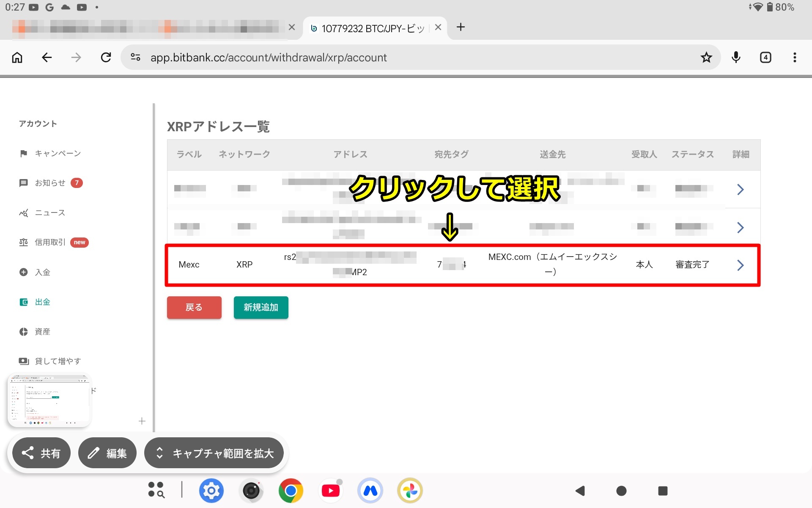812x508 pixels.
Task: Expand details chevron for second address row
Action: coord(740,227)
